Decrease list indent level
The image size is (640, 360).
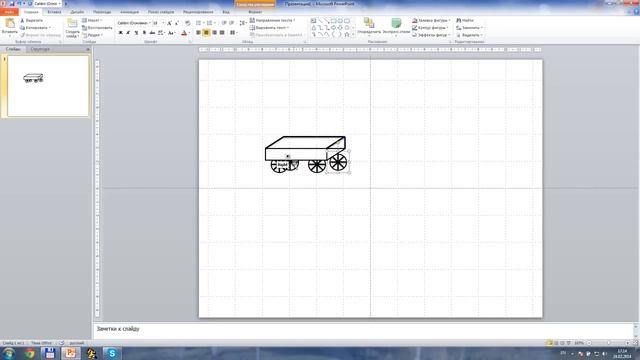point(224,23)
